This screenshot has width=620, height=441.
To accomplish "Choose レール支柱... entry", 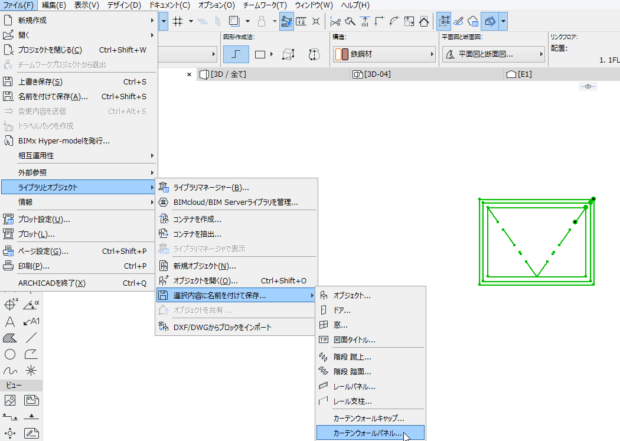I will click(371, 401).
